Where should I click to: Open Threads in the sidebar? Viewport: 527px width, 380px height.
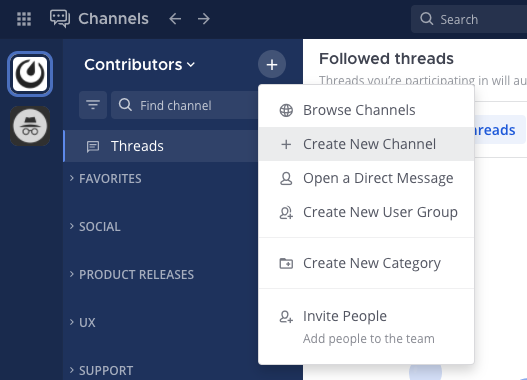coord(161,146)
